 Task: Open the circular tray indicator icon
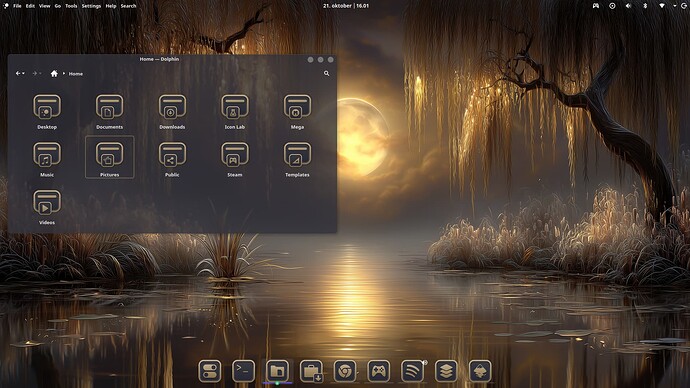coord(612,6)
